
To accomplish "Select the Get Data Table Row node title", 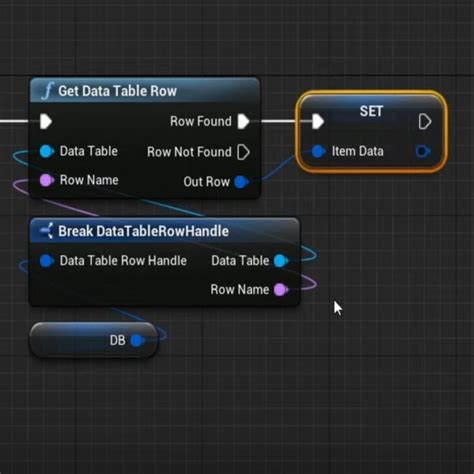I will (x=117, y=91).
